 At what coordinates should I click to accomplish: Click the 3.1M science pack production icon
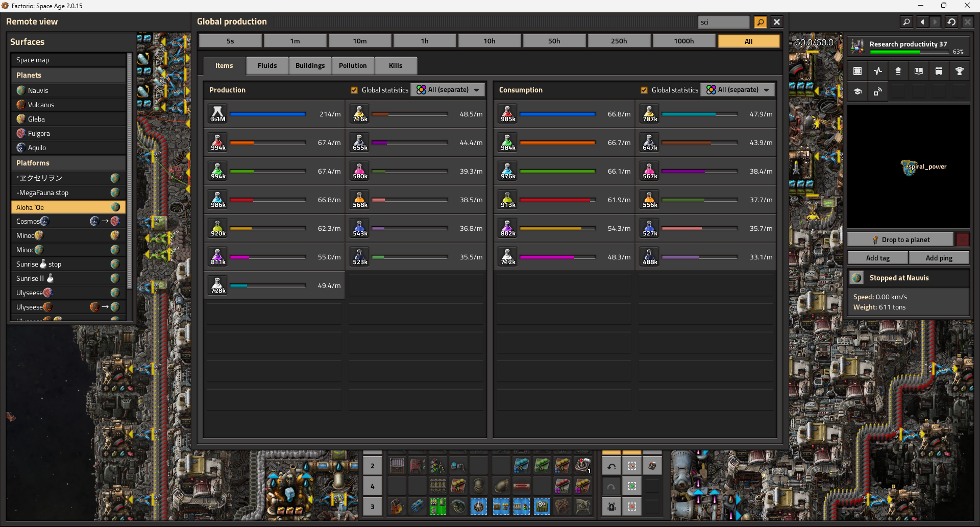[218, 114]
